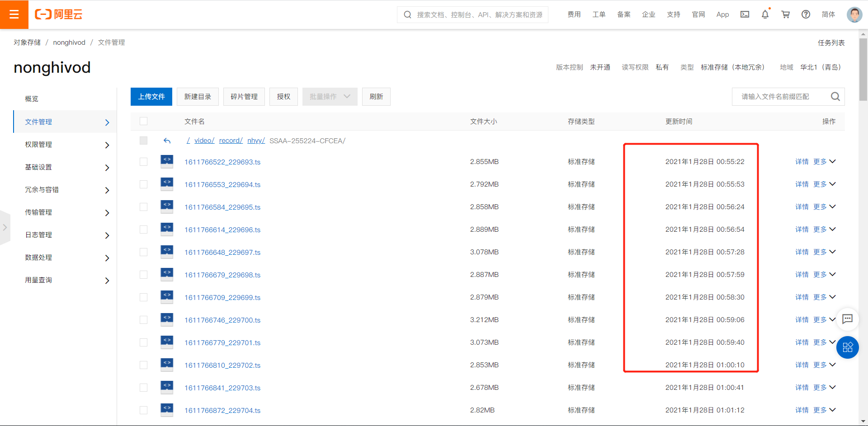Expand 更多 for 1611766872_229704.ts

tap(825, 410)
